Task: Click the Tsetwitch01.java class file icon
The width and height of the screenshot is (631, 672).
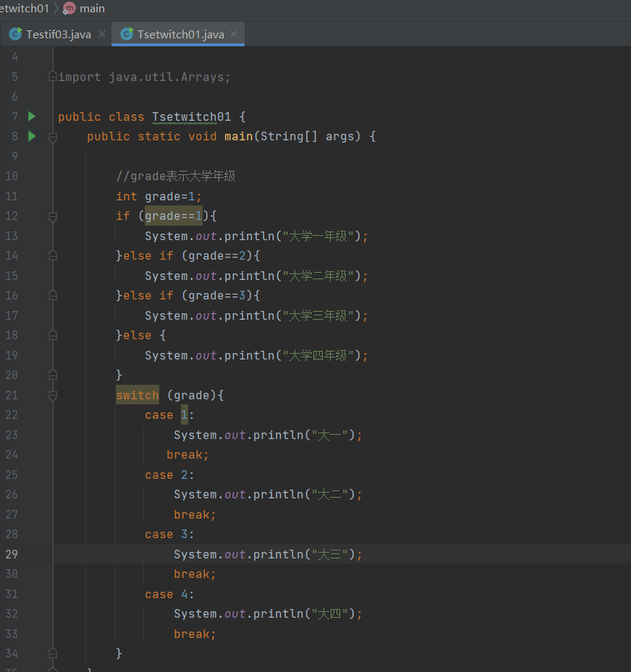Action: coord(127,34)
